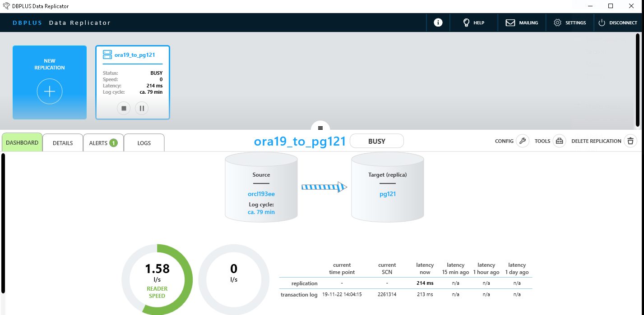
Task: Click the replication row label
Action: click(305, 283)
